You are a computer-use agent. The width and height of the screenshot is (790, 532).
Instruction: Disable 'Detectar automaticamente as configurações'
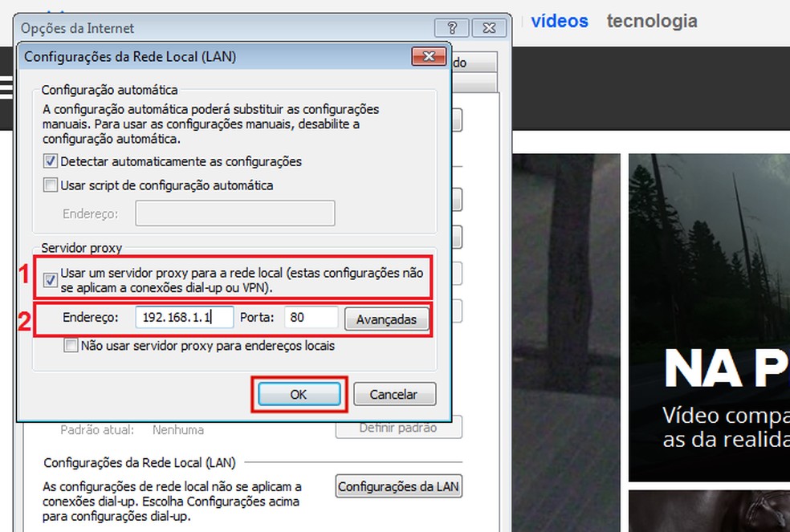pyautogui.click(x=50, y=161)
